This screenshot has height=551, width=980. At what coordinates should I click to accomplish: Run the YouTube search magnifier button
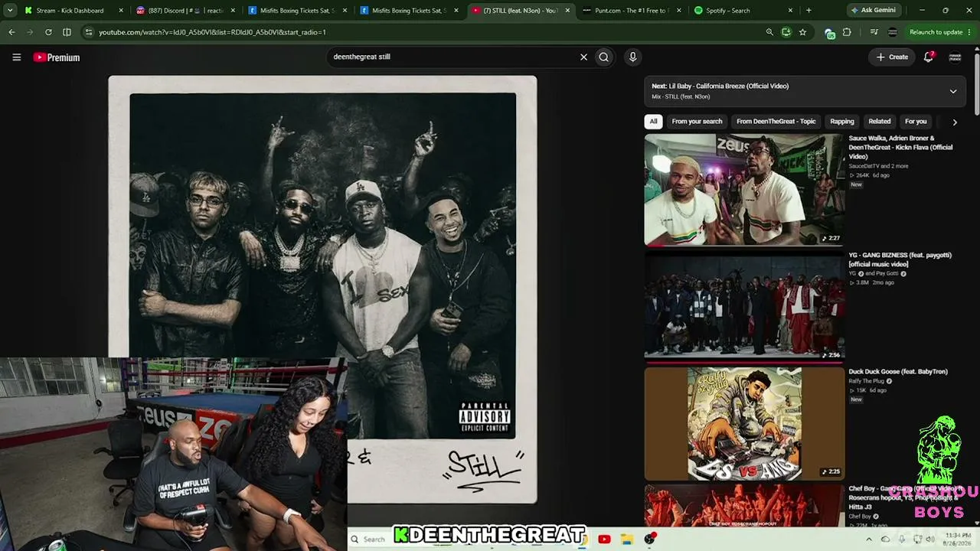coord(604,57)
